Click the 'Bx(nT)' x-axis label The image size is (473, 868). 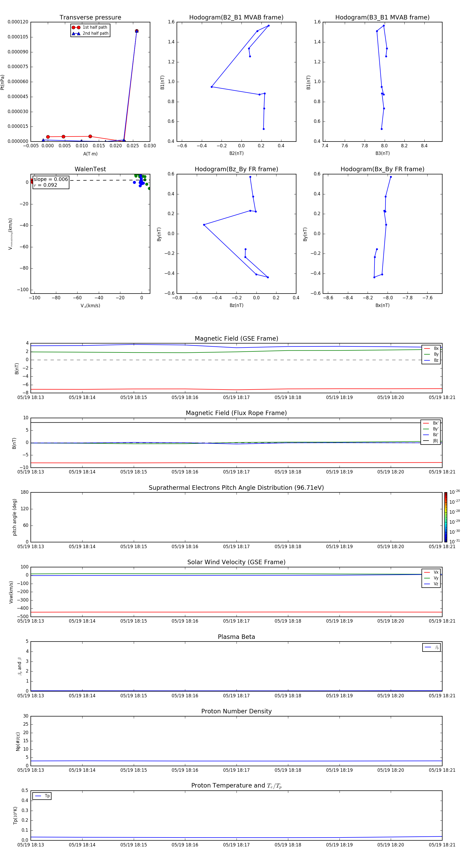coord(382,305)
